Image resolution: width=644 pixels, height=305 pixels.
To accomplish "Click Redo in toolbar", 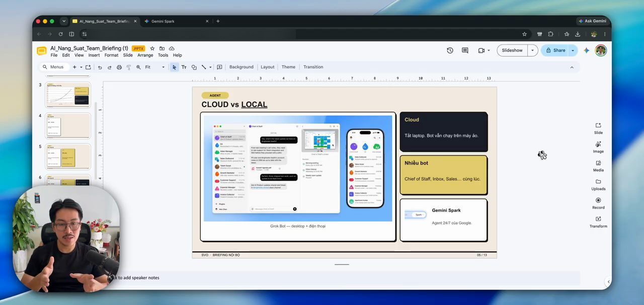I will 109,67.
